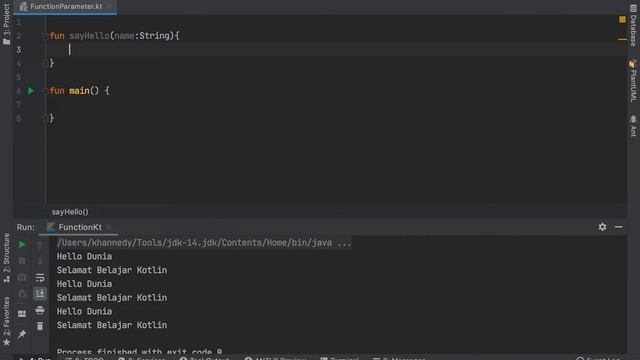640x360 pixels.
Task: Hide the Run tool window with minus icon
Action: pyautogui.click(x=618, y=227)
